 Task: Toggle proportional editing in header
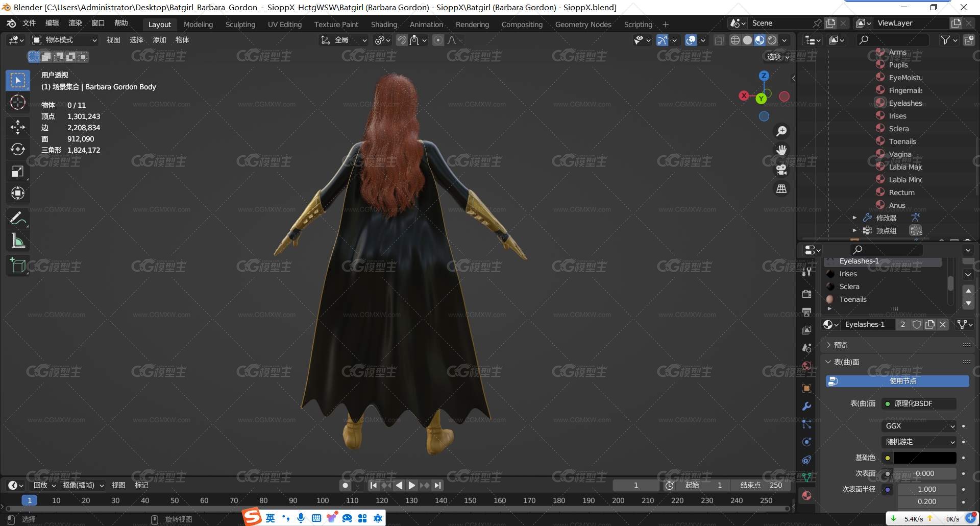click(x=438, y=40)
